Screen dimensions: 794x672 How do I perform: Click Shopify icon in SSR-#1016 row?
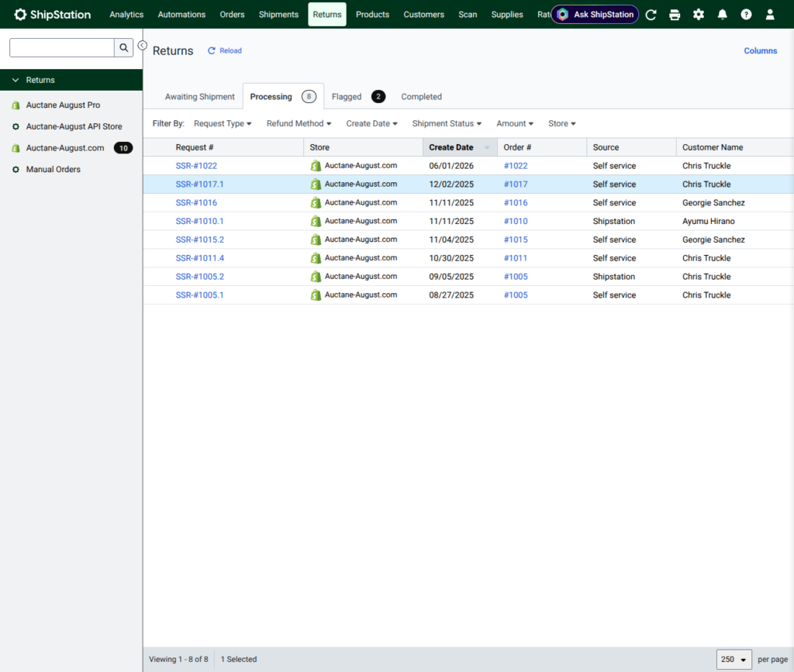pyautogui.click(x=316, y=203)
